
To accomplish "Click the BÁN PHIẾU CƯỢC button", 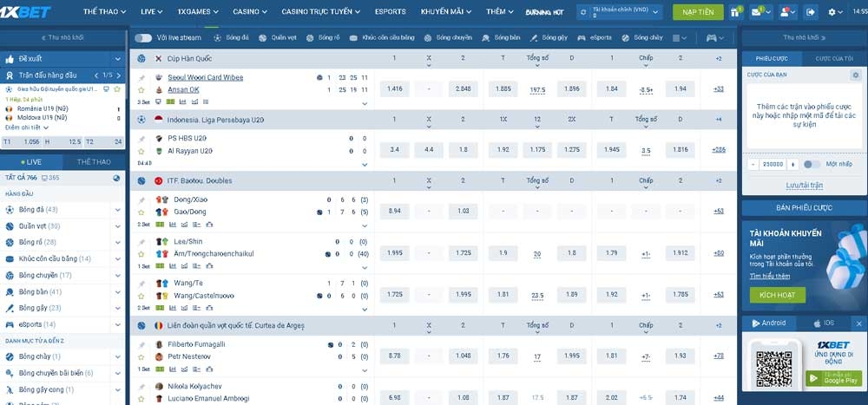I will [x=804, y=208].
